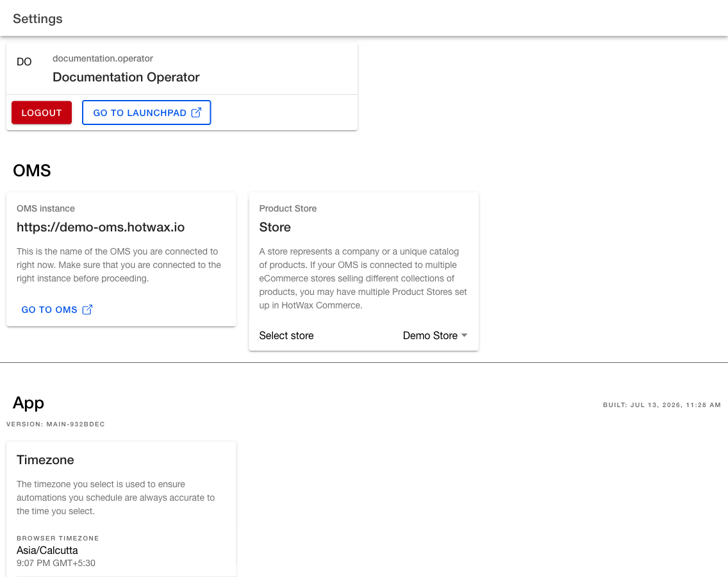Click the red Logout button

42,112
